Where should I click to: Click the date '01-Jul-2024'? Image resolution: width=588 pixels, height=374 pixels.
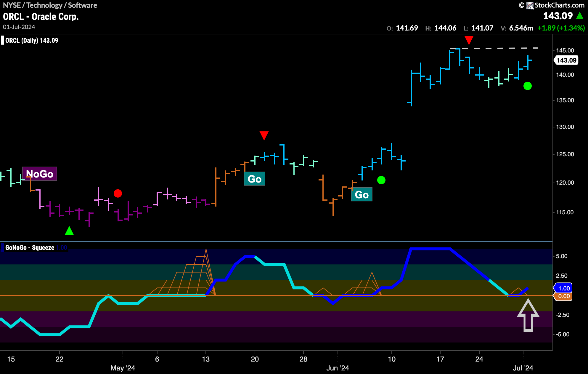[x=19, y=27]
